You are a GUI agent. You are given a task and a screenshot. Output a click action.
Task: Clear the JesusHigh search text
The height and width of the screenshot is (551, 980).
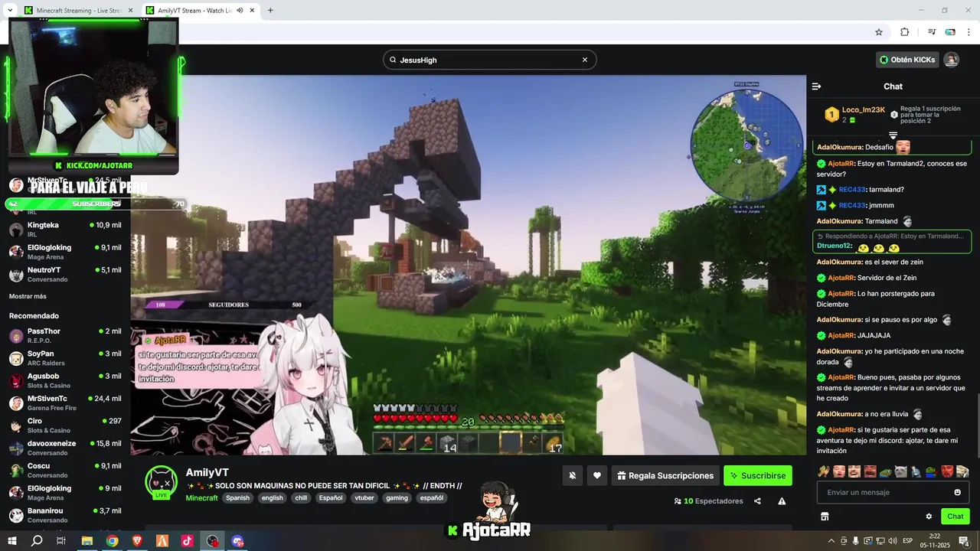(585, 60)
